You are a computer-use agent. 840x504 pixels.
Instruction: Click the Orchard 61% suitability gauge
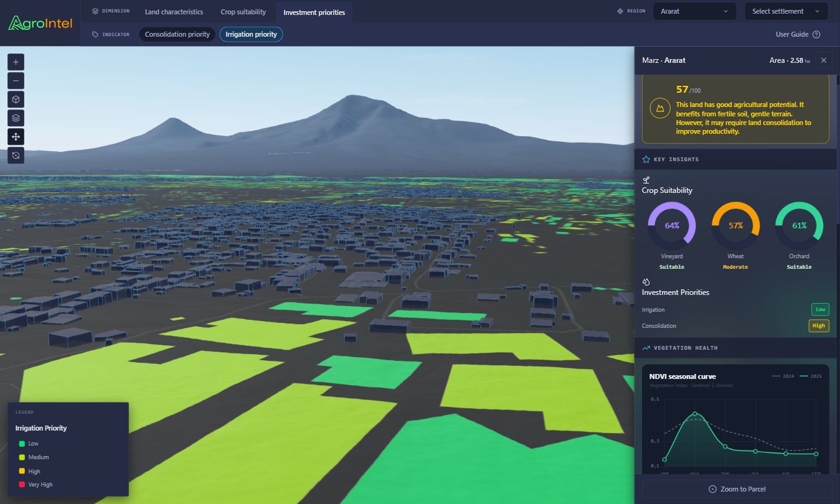click(x=799, y=226)
